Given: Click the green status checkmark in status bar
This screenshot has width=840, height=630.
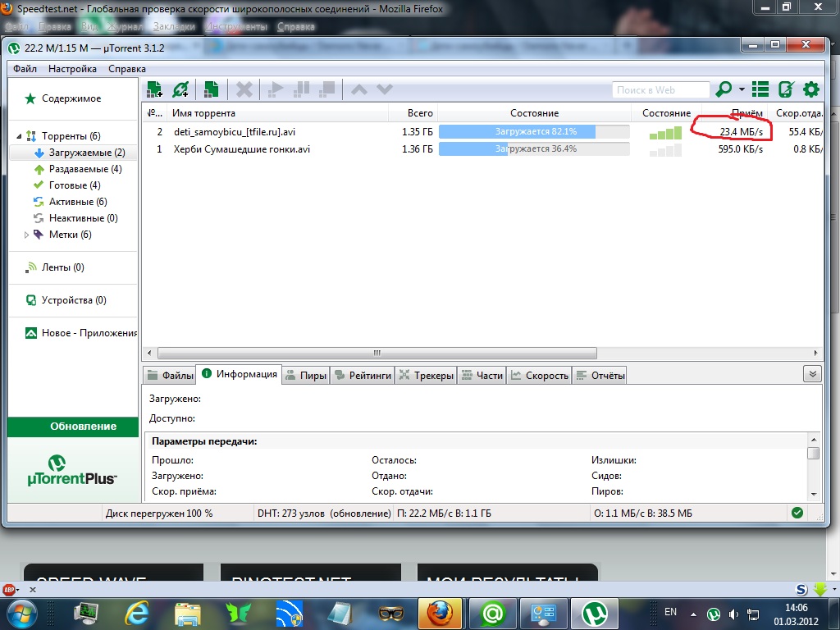Looking at the screenshot, I should point(797,513).
